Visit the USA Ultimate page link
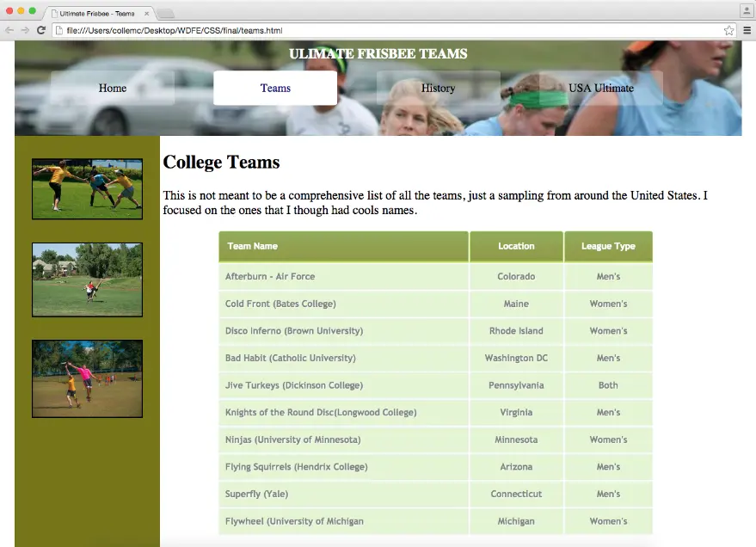 point(600,88)
